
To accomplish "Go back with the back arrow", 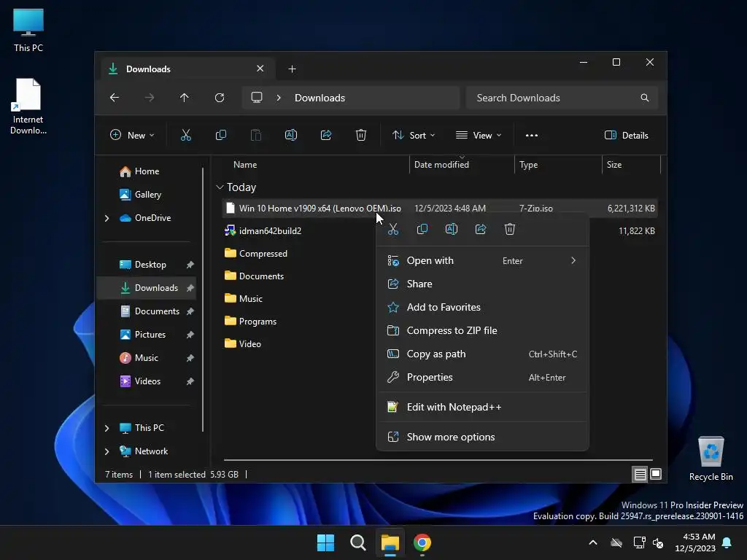I will pyautogui.click(x=115, y=98).
